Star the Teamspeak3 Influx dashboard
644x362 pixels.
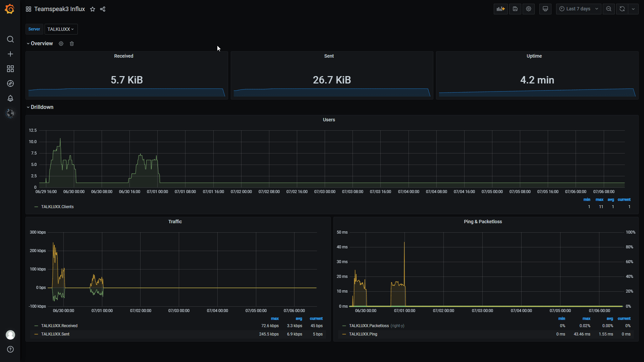[93, 9]
